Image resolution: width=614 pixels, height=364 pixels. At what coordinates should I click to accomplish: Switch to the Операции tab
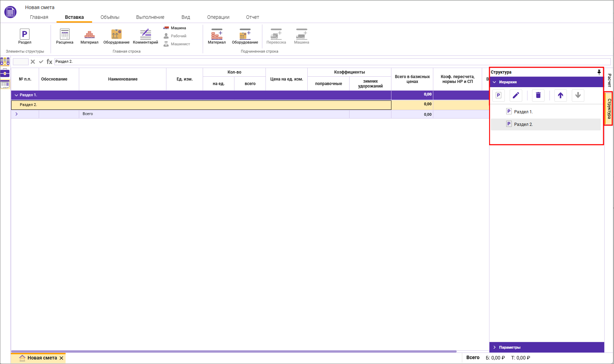[x=218, y=17]
